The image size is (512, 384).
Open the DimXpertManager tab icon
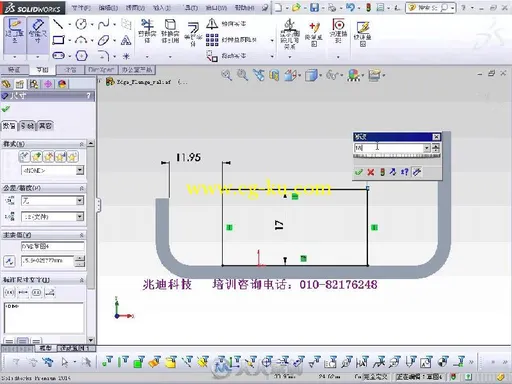click(48, 84)
